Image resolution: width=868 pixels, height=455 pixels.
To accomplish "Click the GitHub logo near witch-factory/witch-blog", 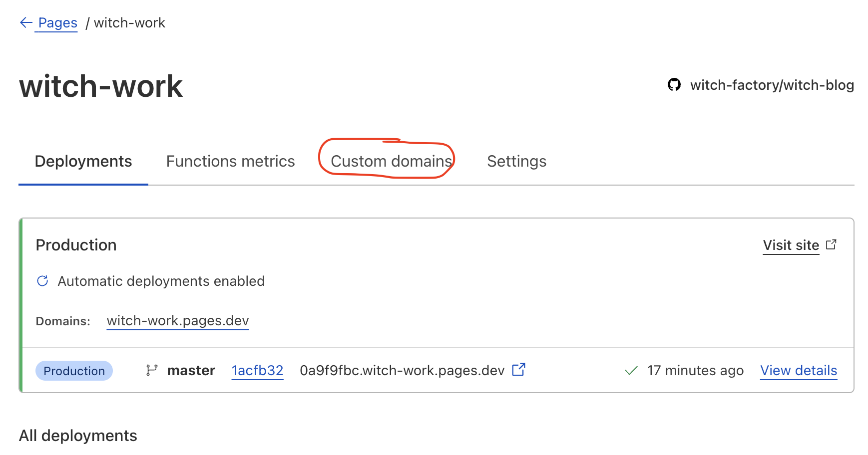I will (674, 85).
